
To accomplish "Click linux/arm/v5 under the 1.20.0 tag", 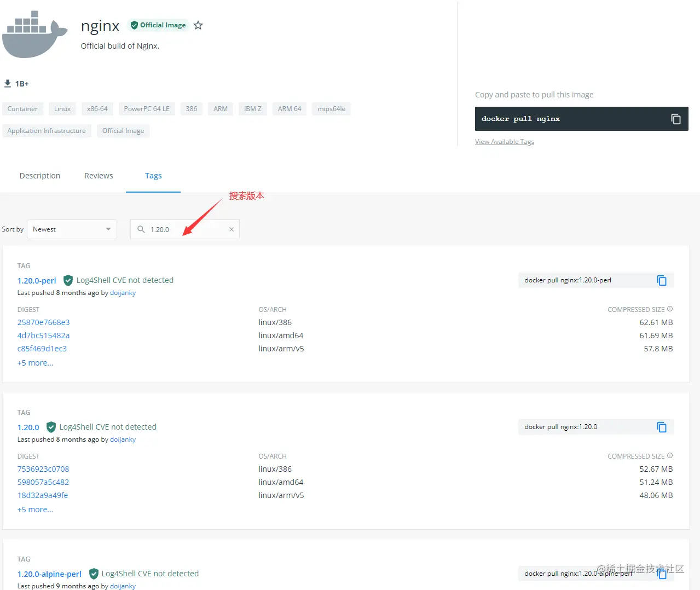I will tap(281, 495).
